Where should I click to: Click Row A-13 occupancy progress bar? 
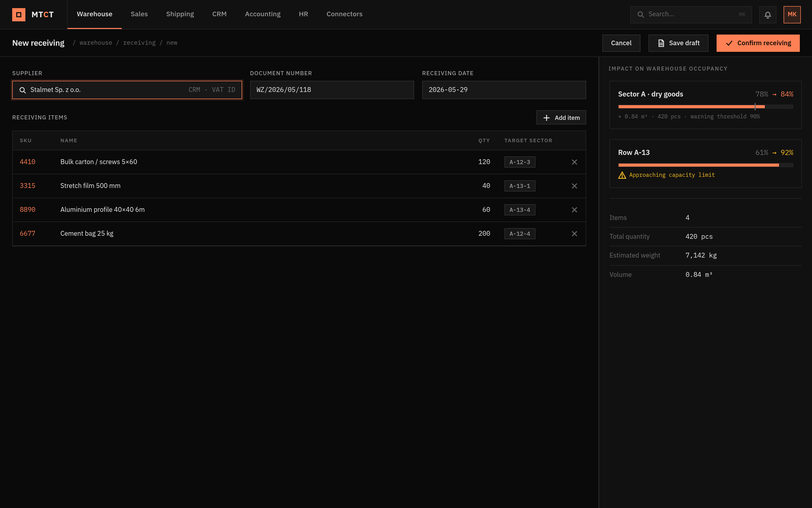coord(706,165)
